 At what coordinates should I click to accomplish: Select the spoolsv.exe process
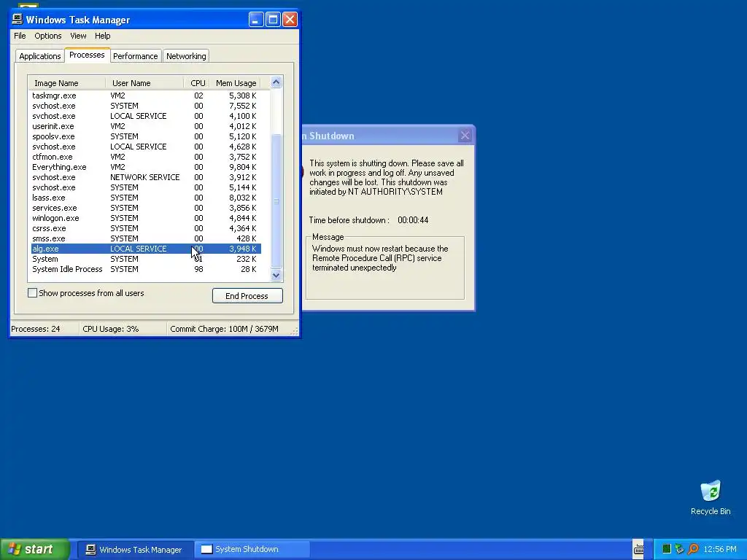point(146,136)
